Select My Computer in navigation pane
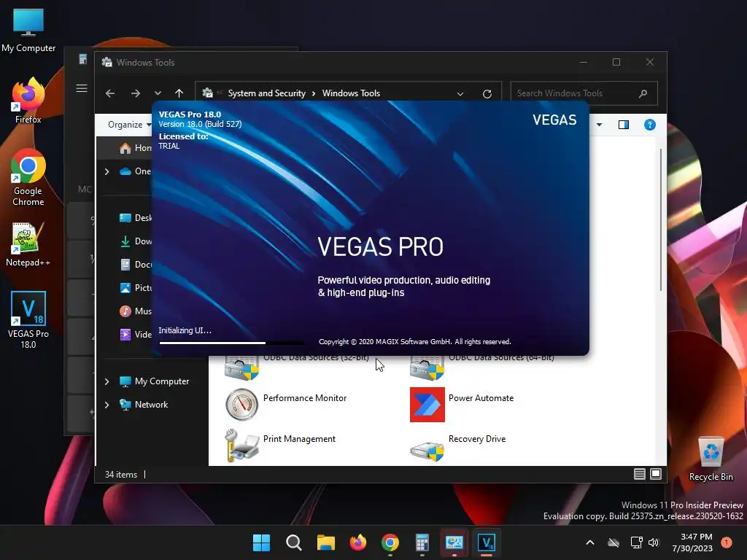Screen dimensions: 747x560 point(155,381)
